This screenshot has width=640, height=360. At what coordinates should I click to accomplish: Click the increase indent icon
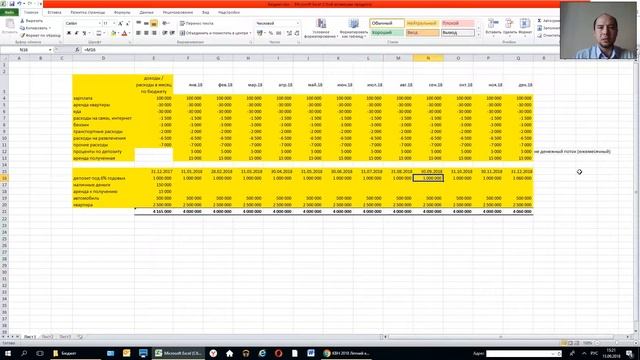172,33
